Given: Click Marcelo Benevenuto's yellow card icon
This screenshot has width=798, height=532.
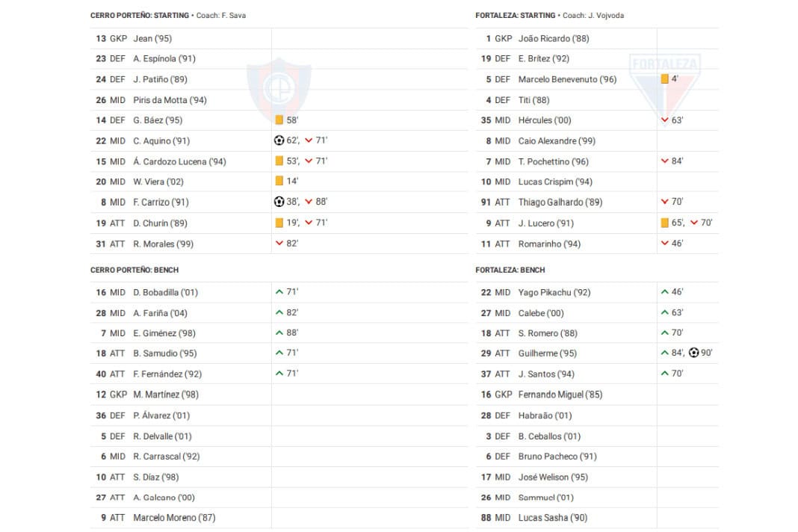Looking at the screenshot, I should [x=664, y=78].
